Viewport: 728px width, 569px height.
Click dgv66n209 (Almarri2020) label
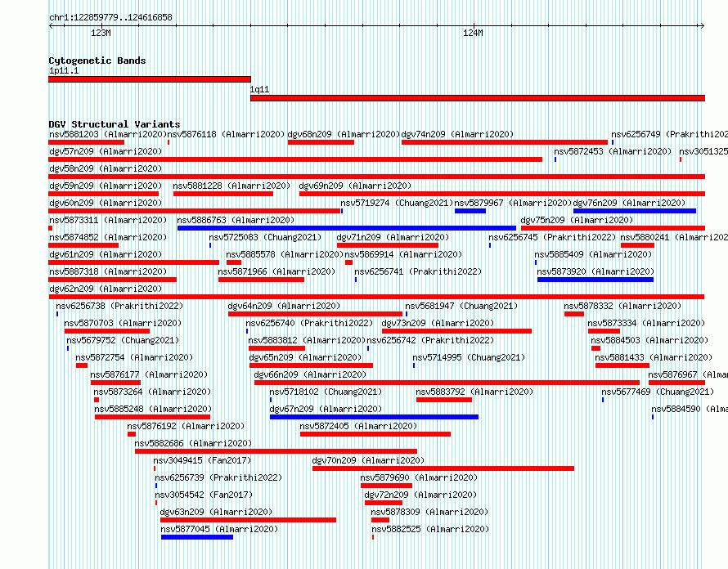coord(310,374)
